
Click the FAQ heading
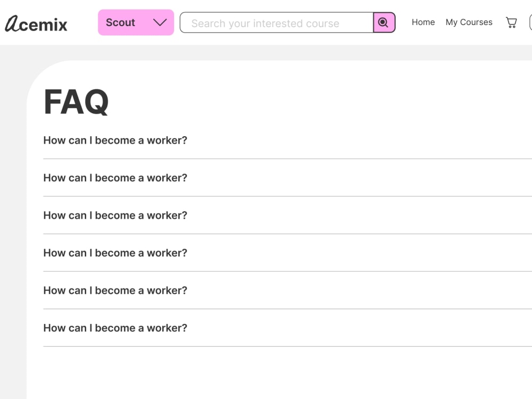(x=76, y=102)
